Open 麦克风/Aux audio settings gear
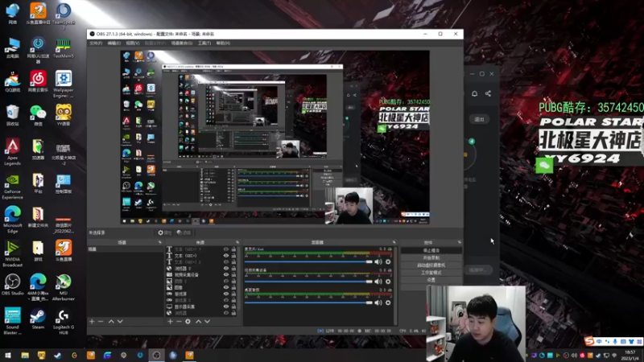 pyautogui.click(x=388, y=261)
